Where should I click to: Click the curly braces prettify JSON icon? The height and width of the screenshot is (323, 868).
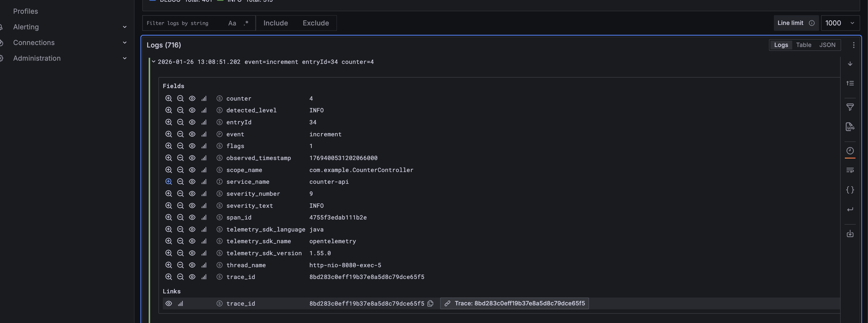pos(850,190)
